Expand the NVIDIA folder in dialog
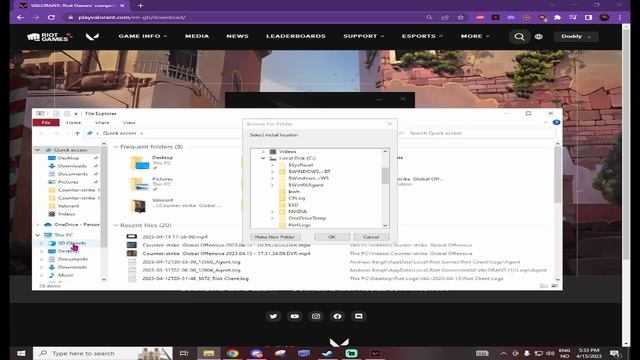Image resolution: width=640 pixels, height=360 pixels. point(272,212)
